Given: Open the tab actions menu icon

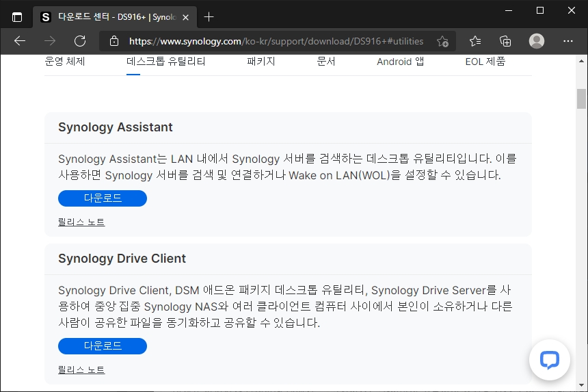Looking at the screenshot, I should 17,17.
